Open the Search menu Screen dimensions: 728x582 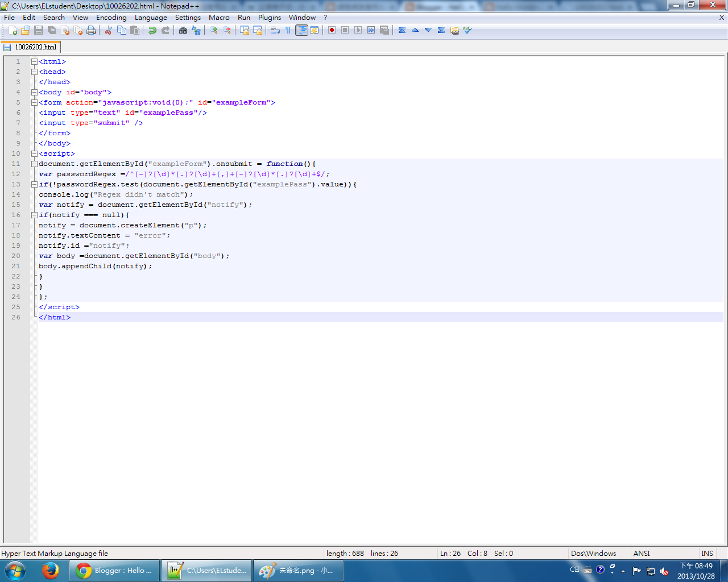tap(54, 17)
